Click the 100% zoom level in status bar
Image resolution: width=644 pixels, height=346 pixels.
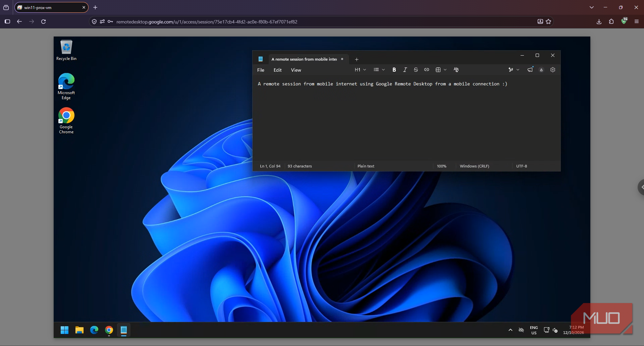441,166
